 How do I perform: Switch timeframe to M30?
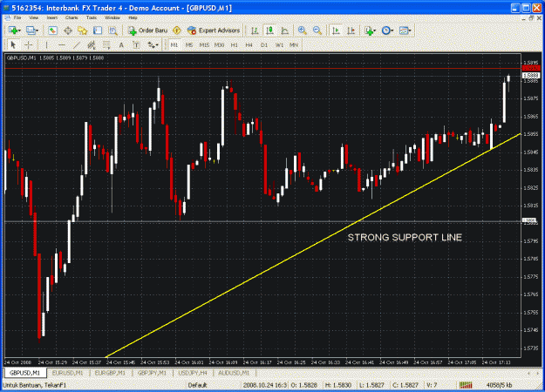coord(219,44)
